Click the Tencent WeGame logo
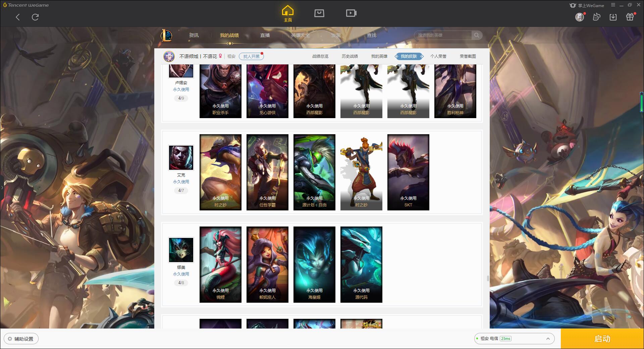The width and height of the screenshot is (644, 349). coord(26,5)
